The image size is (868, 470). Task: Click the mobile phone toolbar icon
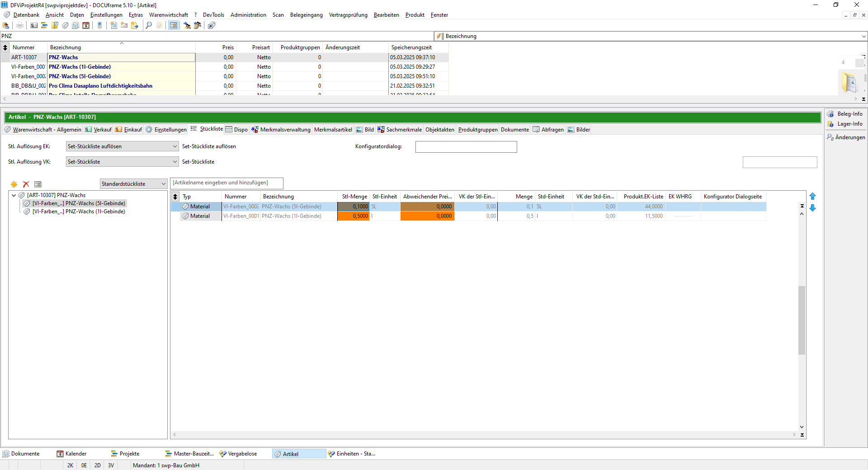click(100, 25)
